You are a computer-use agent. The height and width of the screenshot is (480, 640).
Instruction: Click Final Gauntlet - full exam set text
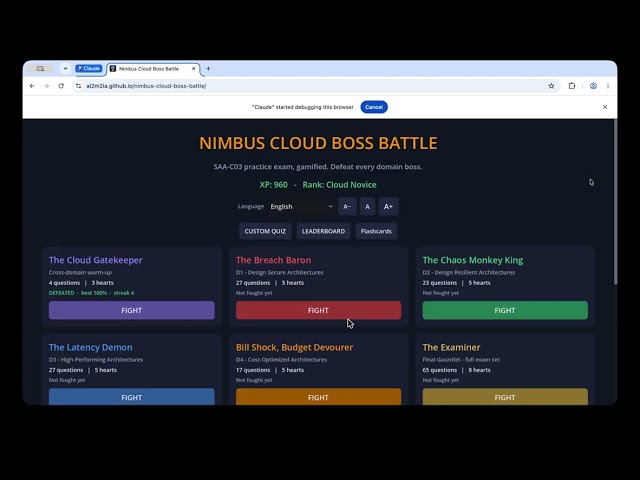tap(461, 360)
